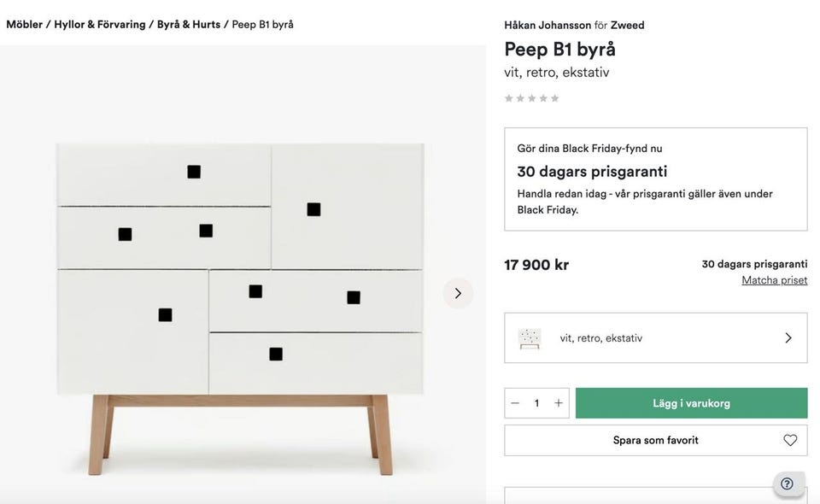
Task: Click Spara som favorit button
Action: (655, 440)
